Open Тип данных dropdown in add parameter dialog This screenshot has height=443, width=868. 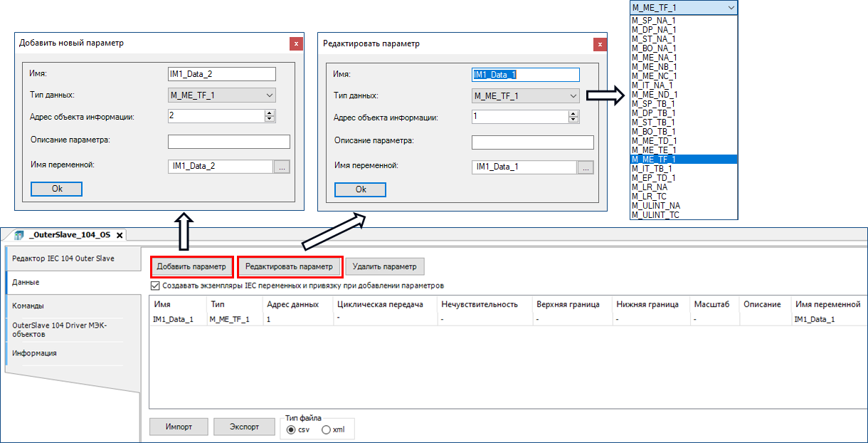[x=221, y=95]
